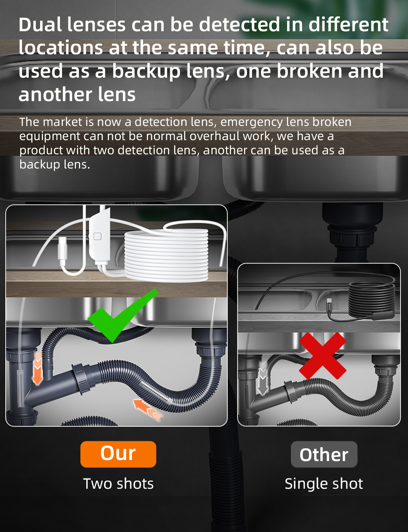Click the left dual-lens product image
Image resolution: width=408 pixels, height=532 pixels.
116,315
